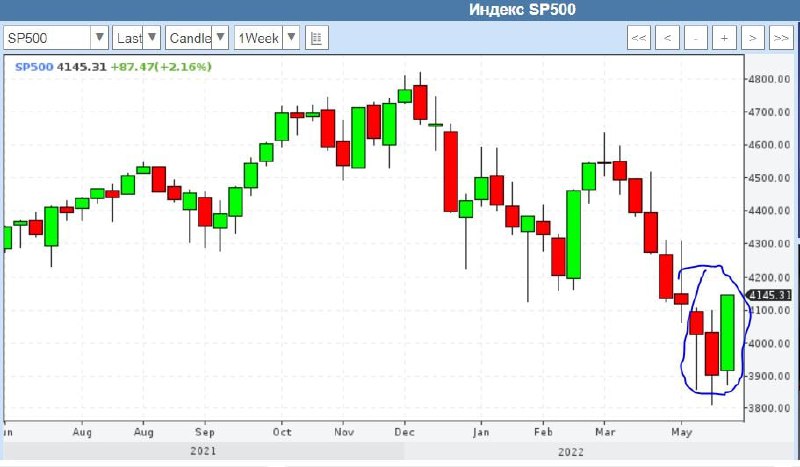Open the chart data table icon
800x467 pixels.
coord(317,38)
